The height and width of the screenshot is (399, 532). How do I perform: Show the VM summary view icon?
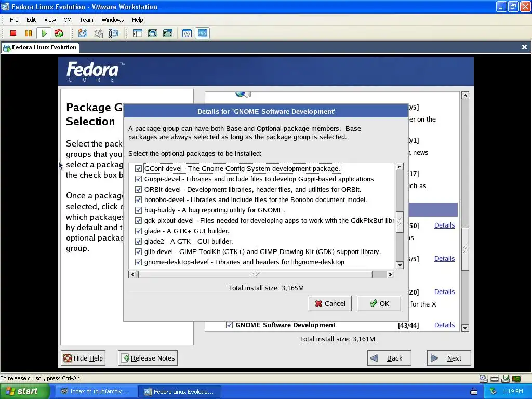click(x=187, y=33)
